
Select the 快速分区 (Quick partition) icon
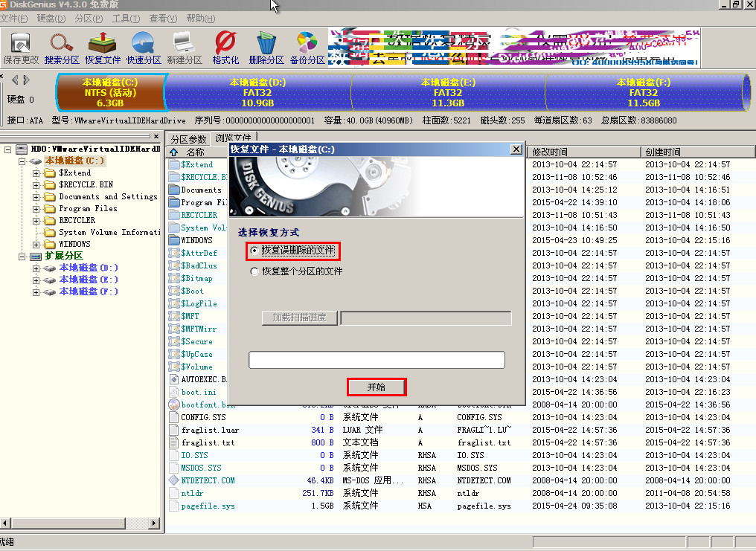click(x=143, y=46)
